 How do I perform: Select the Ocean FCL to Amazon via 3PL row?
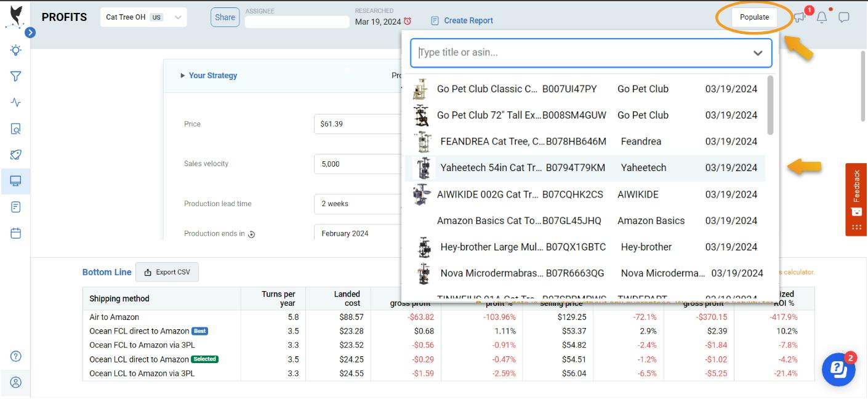[x=448, y=345]
